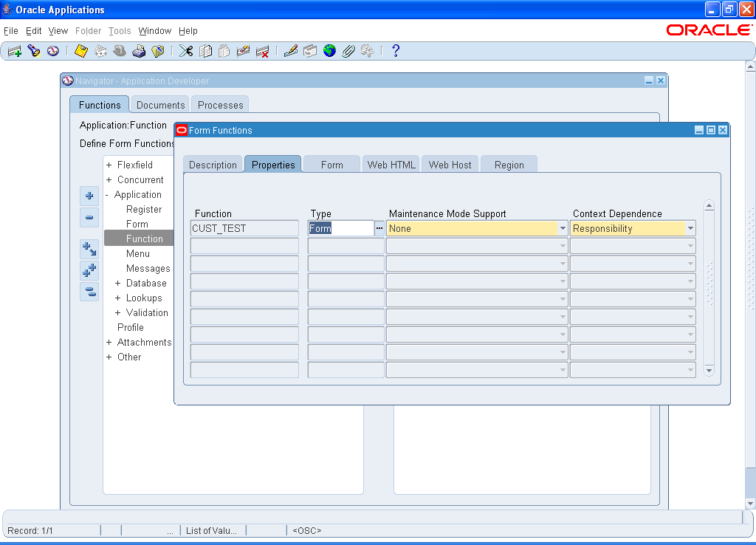This screenshot has height=545, width=756.
Task: Click the Folder Tools icon
Action: click(x=368, y=51)
